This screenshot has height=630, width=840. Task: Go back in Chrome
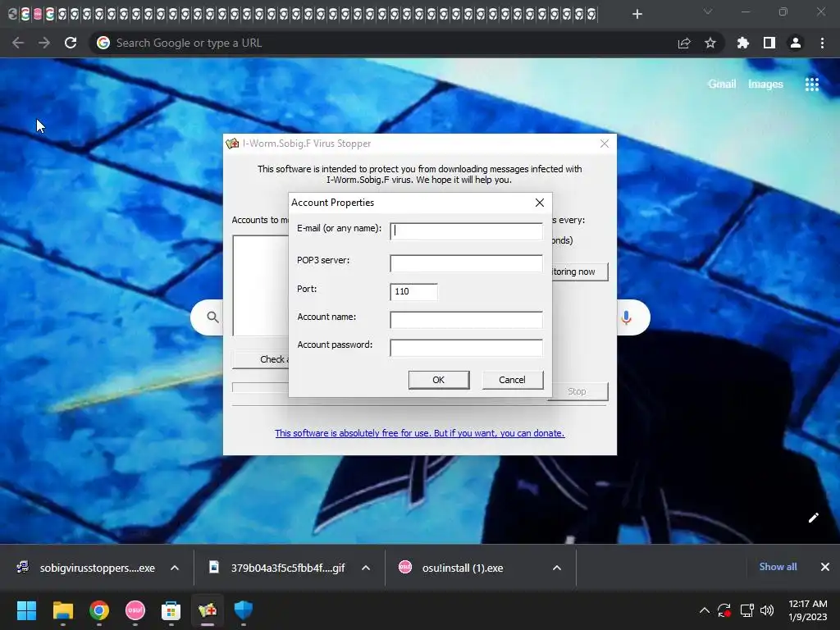[x=18, y=43]
